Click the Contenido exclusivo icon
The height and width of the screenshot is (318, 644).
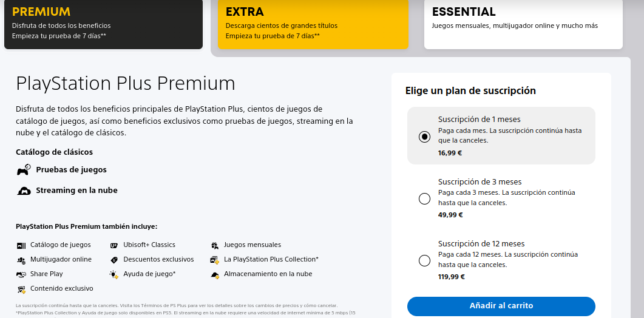click(21, 289)
